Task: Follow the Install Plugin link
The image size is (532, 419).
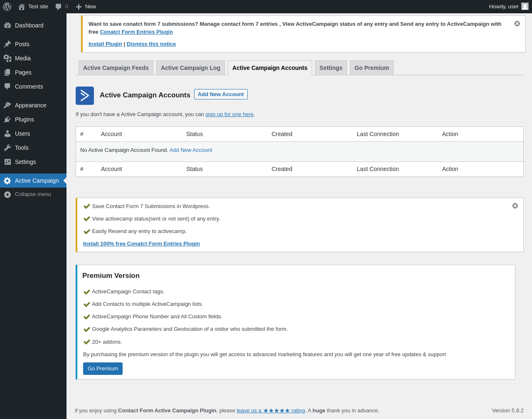Action: click(x=105, y=44)
